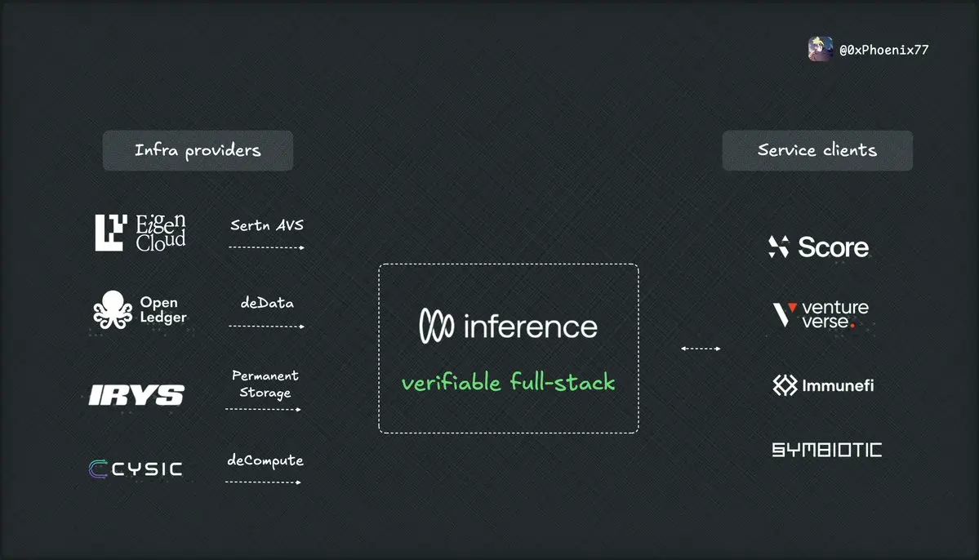Click the Permanent Storage label
Screen dimensions: 979x560
[x=265, y=384]
